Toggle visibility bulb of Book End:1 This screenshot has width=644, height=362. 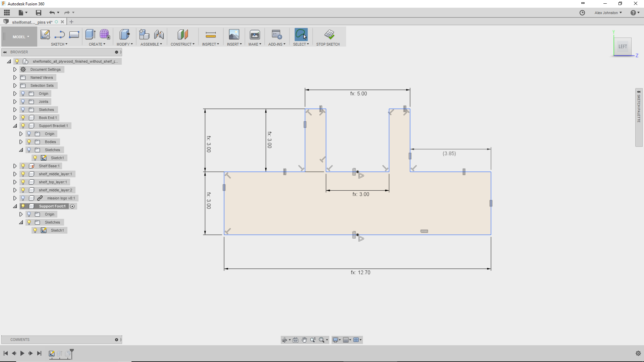click(x=23, y=118)
